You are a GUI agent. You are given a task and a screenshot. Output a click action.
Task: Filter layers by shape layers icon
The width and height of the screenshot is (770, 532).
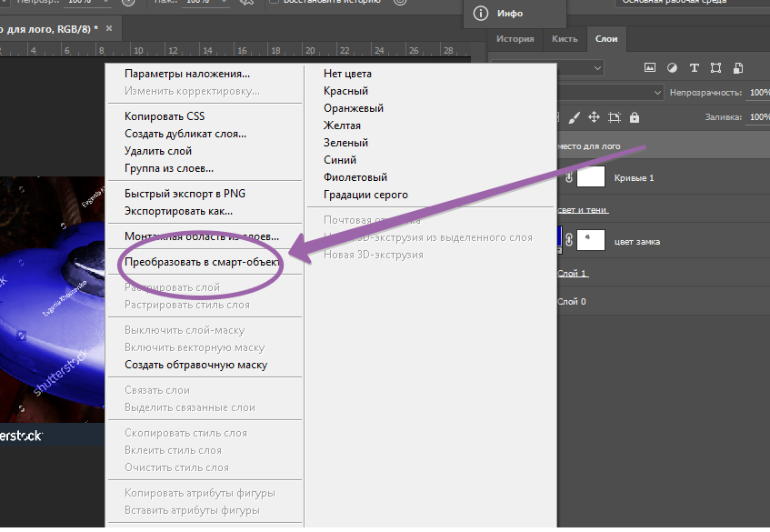point(716,68)
